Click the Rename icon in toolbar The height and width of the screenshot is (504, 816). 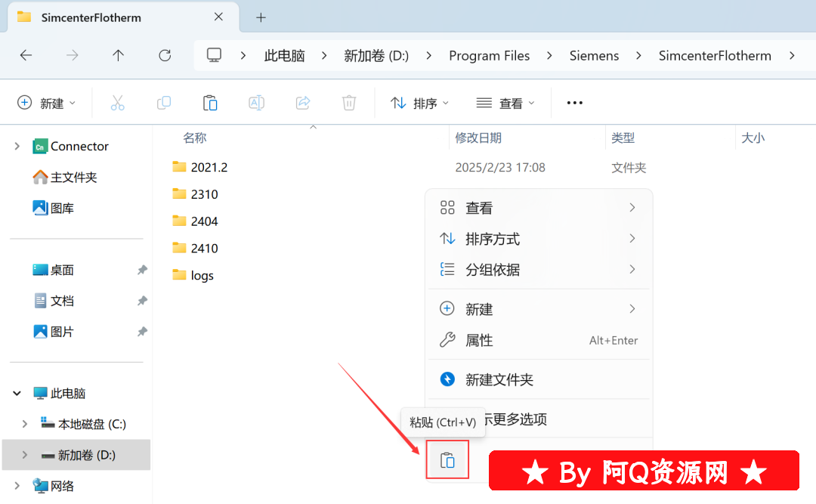click(257, 103)
